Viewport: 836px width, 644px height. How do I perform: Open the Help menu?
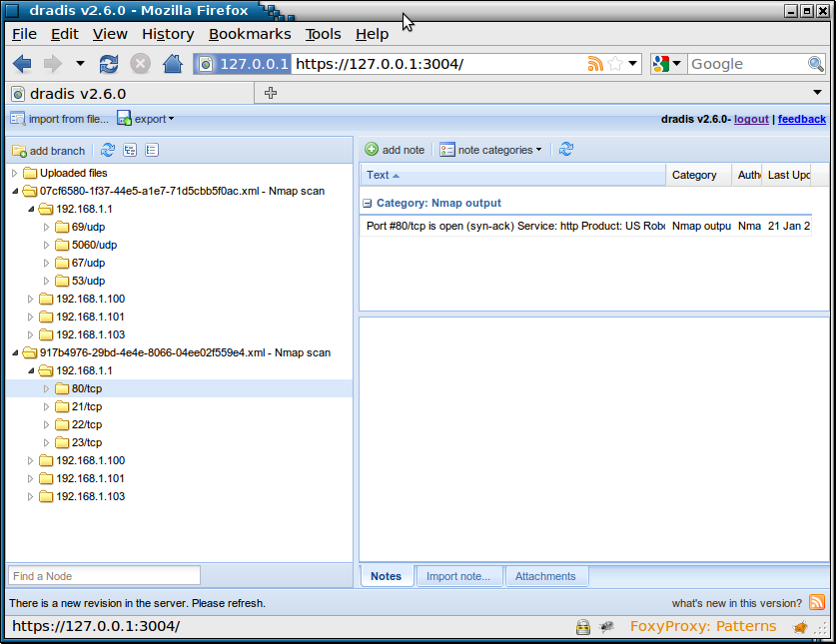tap(372, 34)
